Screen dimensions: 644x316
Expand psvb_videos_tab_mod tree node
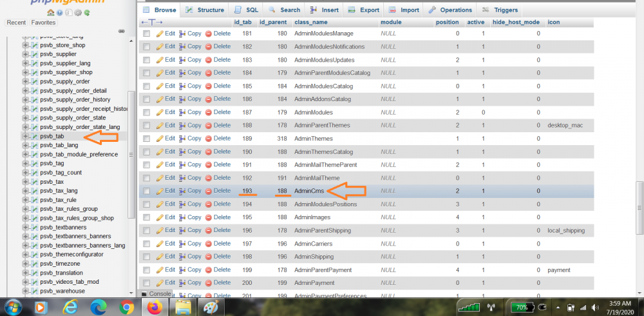(x=26, y=282)
